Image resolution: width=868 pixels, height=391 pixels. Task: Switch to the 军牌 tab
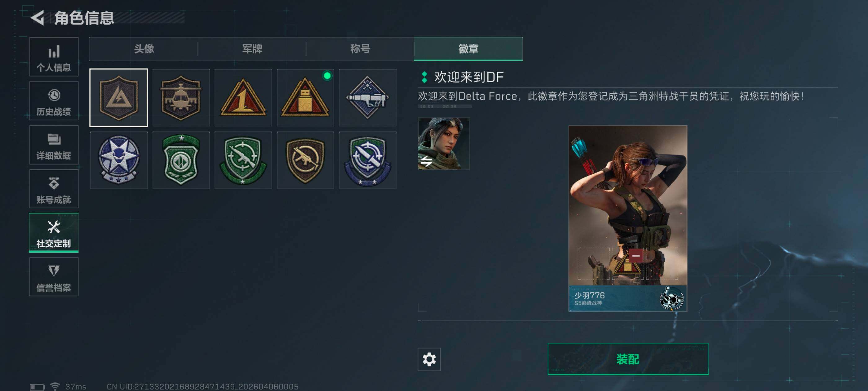tap(252, 49)
